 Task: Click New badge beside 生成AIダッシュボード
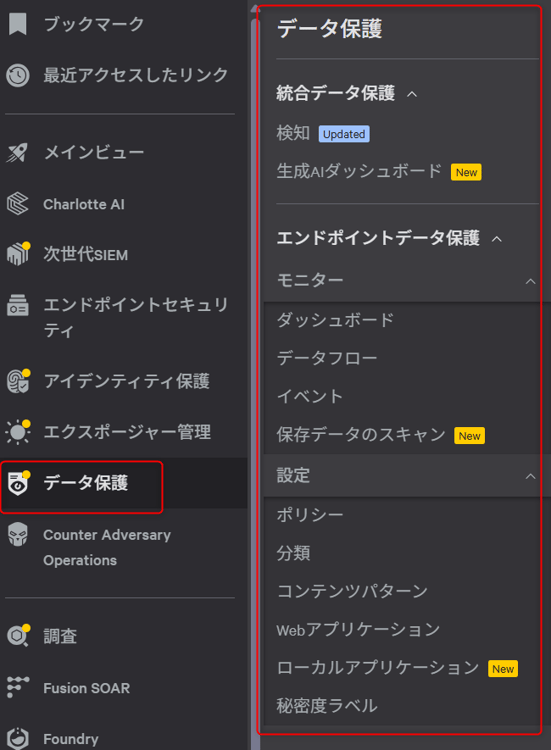pos(466,172)
